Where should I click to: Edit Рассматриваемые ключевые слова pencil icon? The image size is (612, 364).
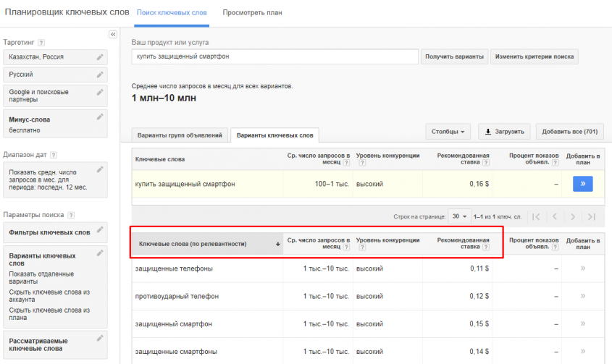coord(100,338)
